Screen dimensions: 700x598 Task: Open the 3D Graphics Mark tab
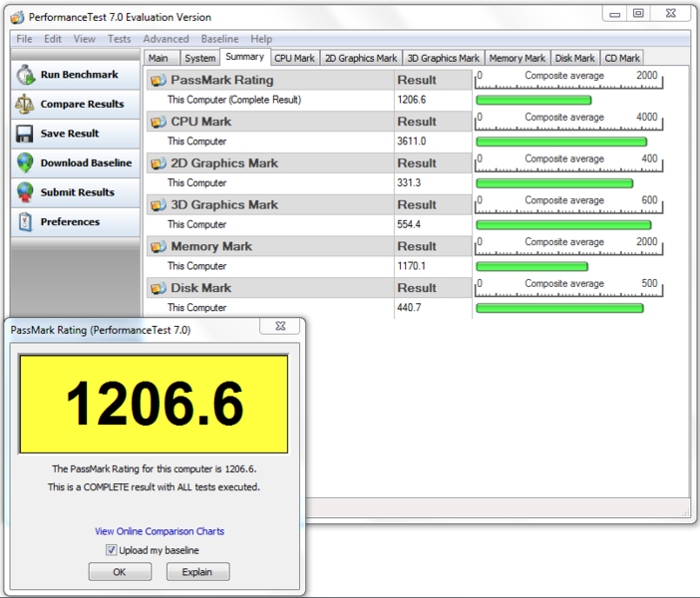tap(444, 58)
